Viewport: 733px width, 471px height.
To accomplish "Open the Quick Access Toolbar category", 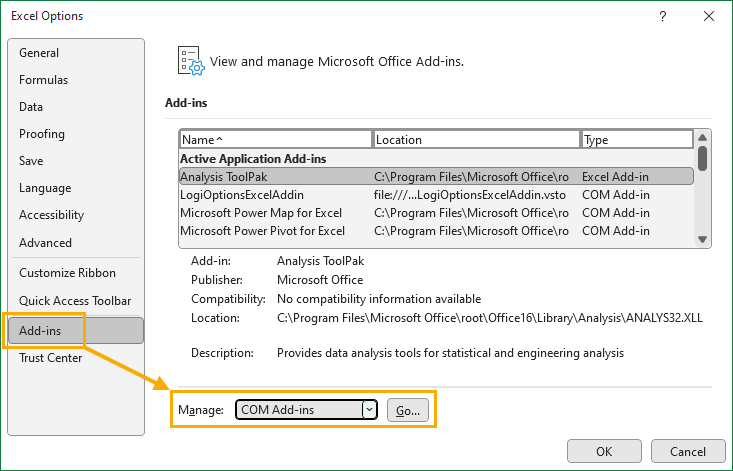I will [x=75, y=301].
